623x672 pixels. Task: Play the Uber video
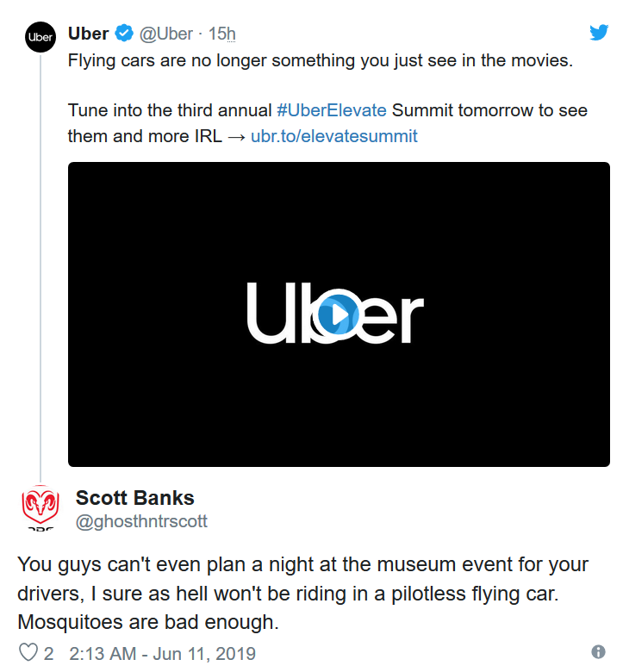[338, 316]
